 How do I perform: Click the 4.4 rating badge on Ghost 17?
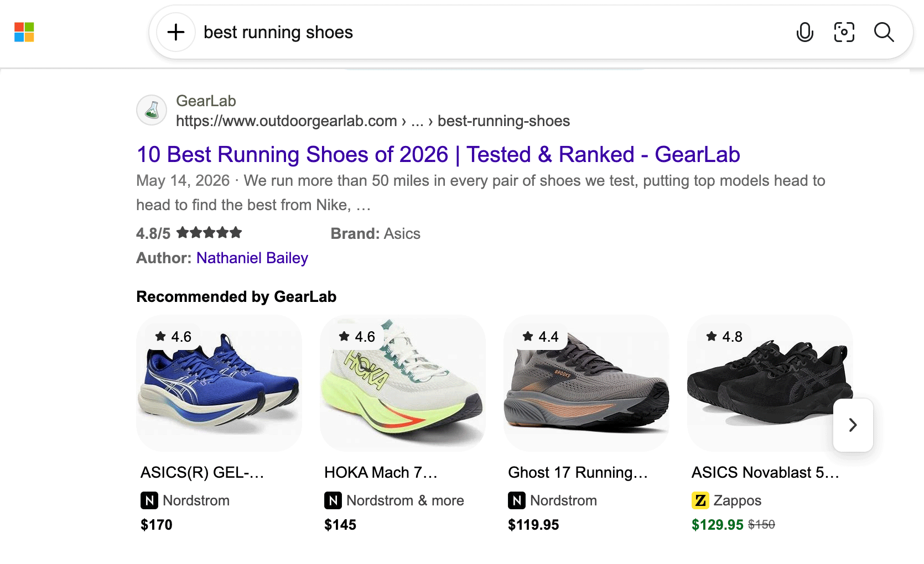(541, 336)
